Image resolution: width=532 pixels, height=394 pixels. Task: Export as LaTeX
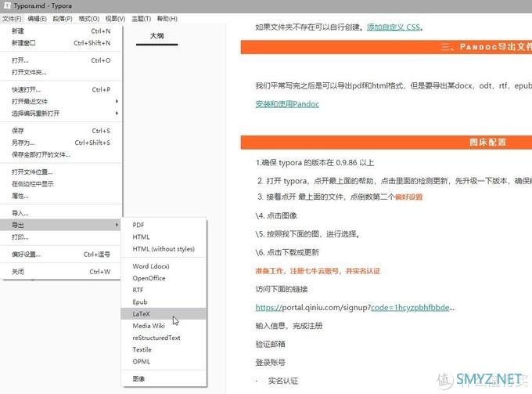coord(164,314)
